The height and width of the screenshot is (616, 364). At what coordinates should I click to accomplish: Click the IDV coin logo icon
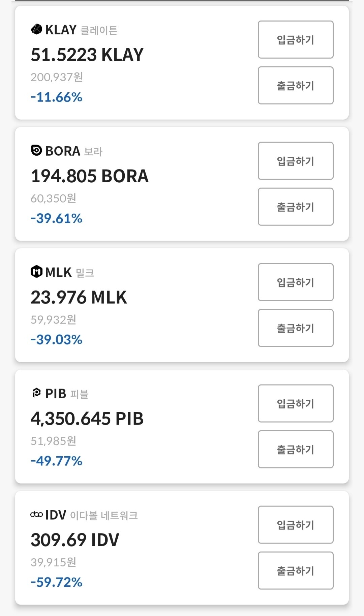[36, 514]
